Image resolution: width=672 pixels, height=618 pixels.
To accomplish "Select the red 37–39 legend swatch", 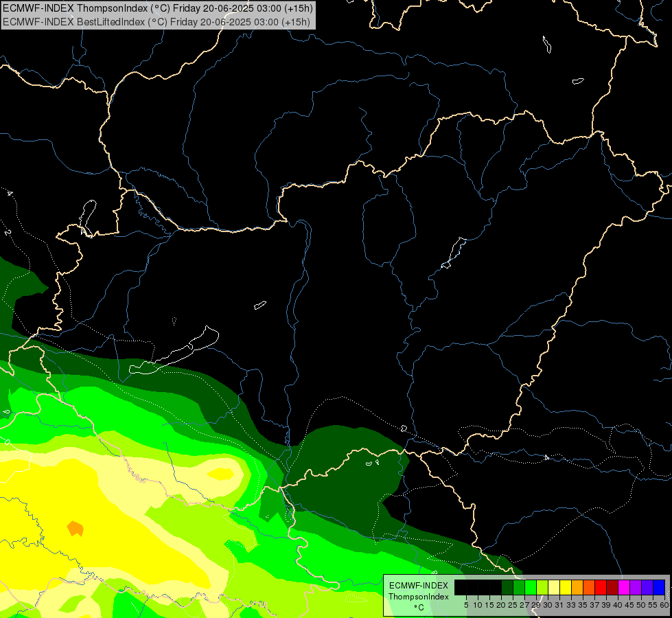I will (x=601, y=587).
